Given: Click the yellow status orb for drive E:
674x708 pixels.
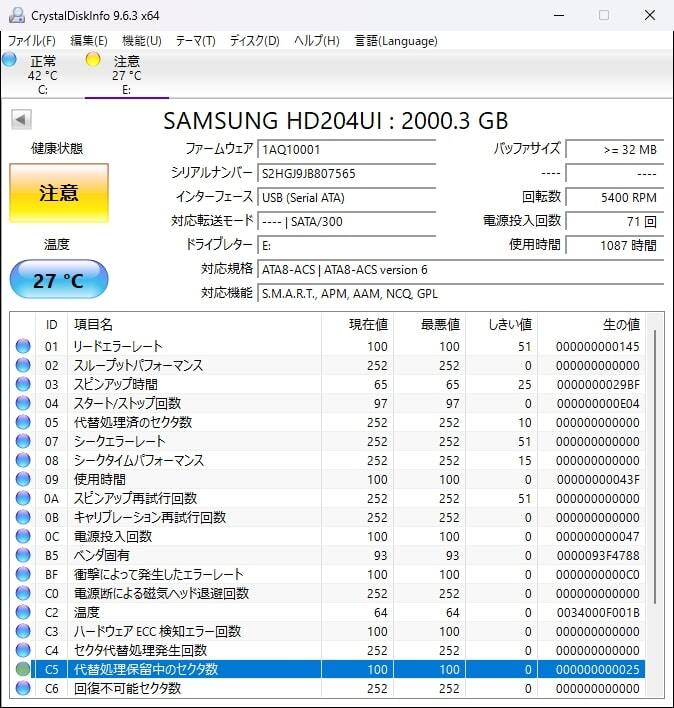Looking at the screenshot, I should (93, 59).
